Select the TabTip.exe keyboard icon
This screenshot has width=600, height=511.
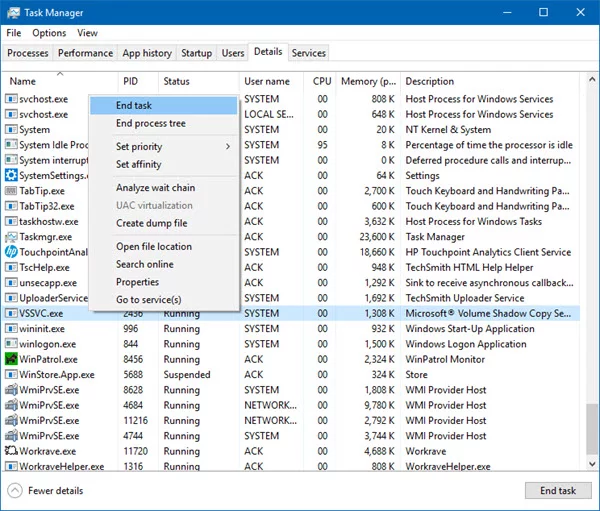click(11, 191)
